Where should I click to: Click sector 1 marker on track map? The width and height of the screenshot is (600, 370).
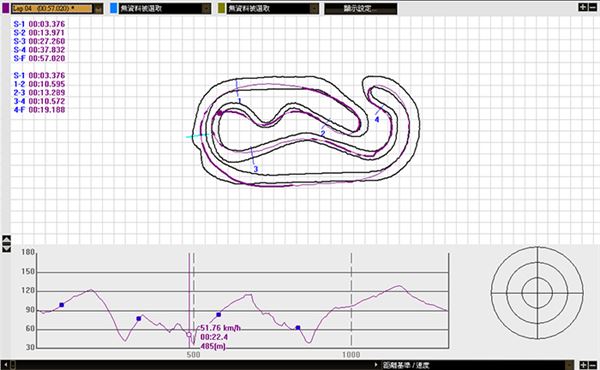click(240, 101)
